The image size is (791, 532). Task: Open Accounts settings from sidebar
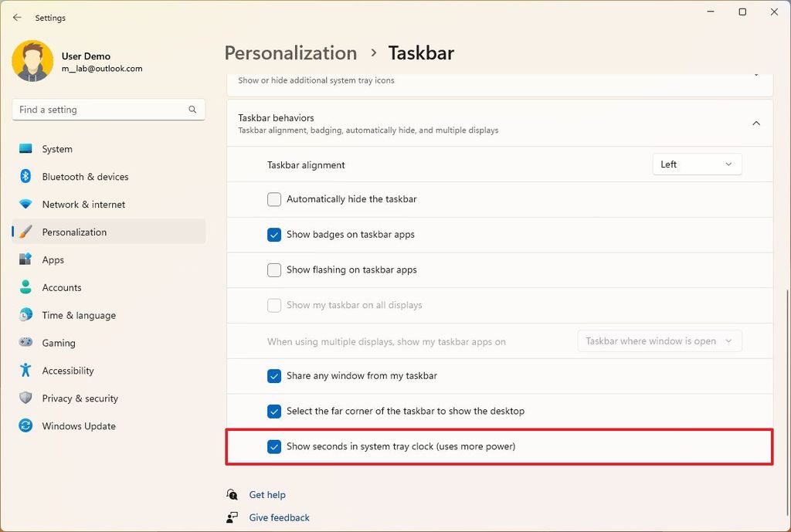61,287
